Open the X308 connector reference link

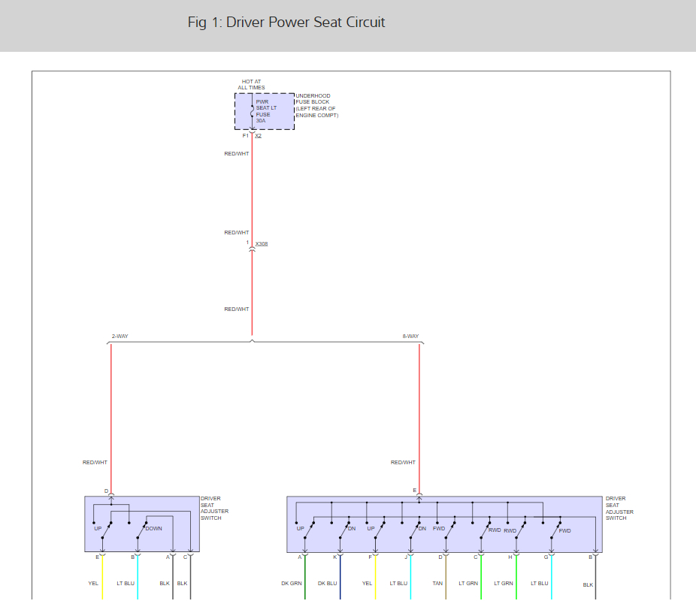coord(262,244)
